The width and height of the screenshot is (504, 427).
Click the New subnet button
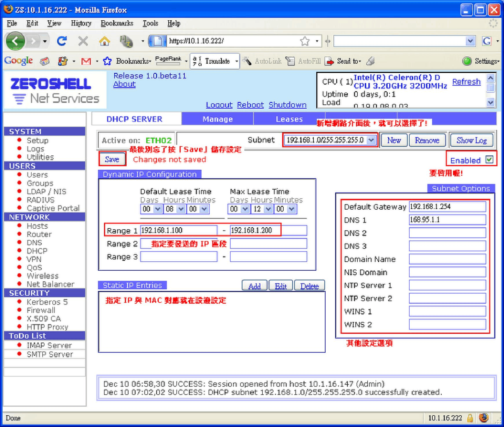point(394,140)
